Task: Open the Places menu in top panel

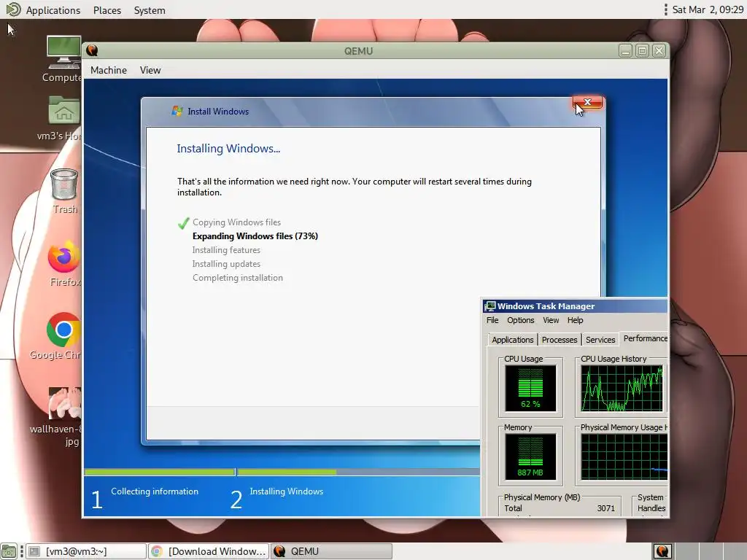Action: (107, 10)
